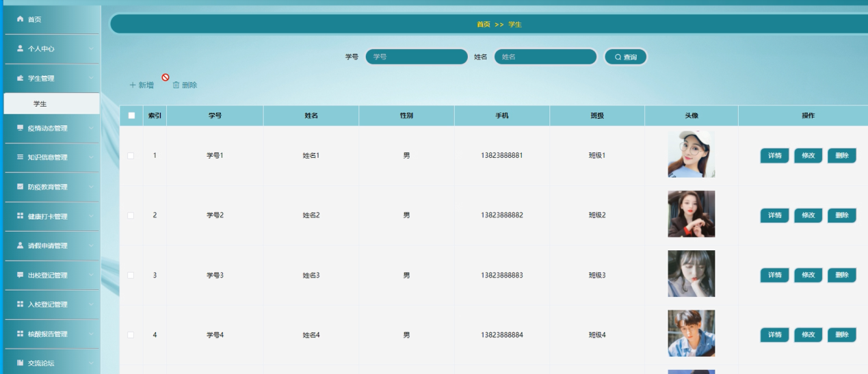Expand the 知识信息管理 menu arrow
The height and width of the screenshot is (374, 868).
click(x=91, y=157)
